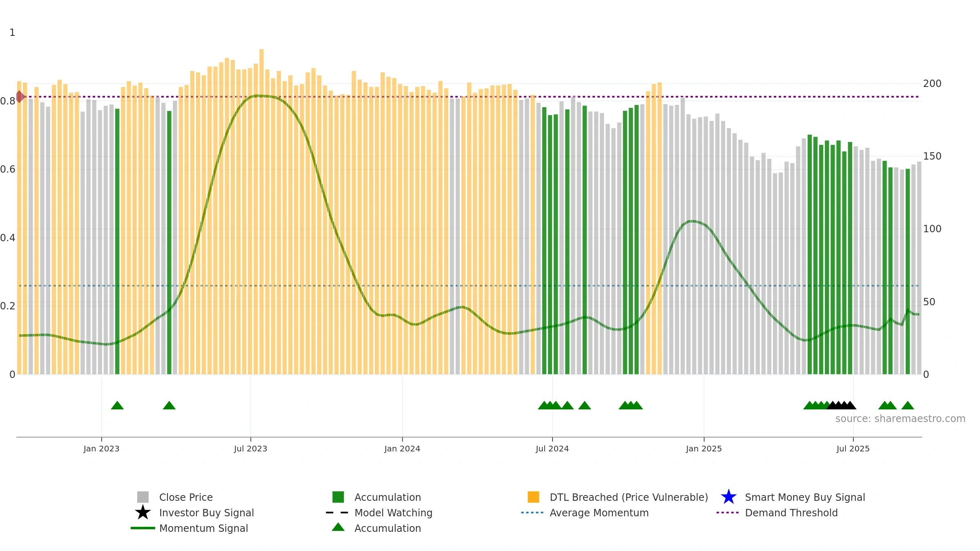Click the black triangle marker cluster before Jul 2025
This screenshot has width=980, height=551.
click(x=842, y=405)
